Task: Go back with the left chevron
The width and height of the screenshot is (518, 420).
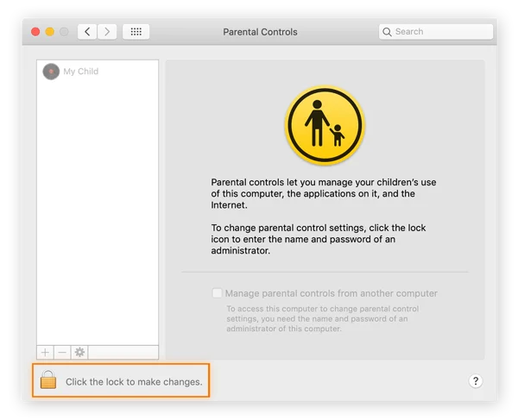Action: 87,32
